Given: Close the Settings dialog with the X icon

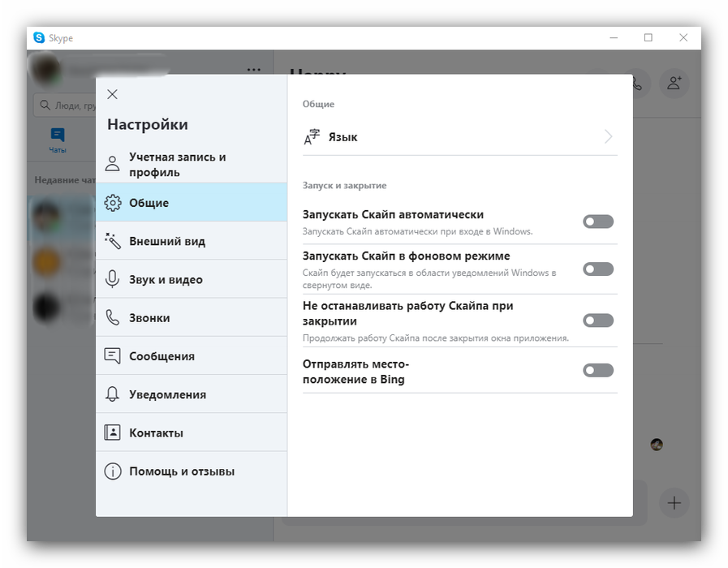Looking at the screenshot, I should pos(112,94).
